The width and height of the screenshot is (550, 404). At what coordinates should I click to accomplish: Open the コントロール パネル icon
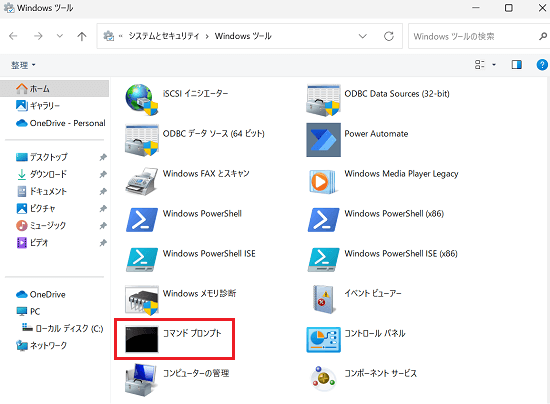point(323,339)
